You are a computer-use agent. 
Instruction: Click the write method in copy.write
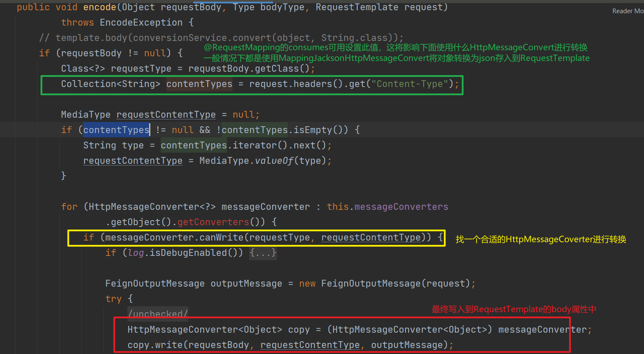(x=169, y=345)
